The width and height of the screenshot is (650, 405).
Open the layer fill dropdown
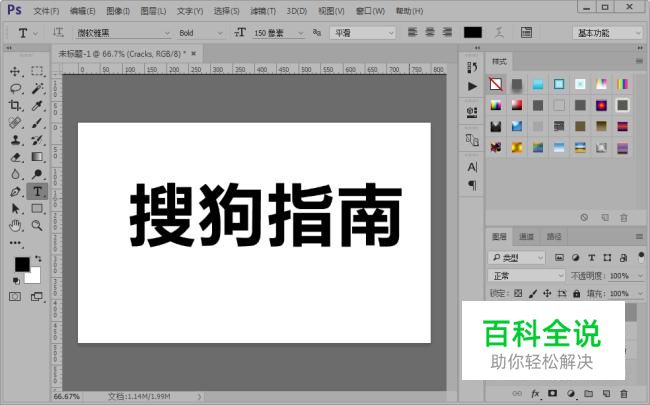pyautogui.click(x=640, y=293)
